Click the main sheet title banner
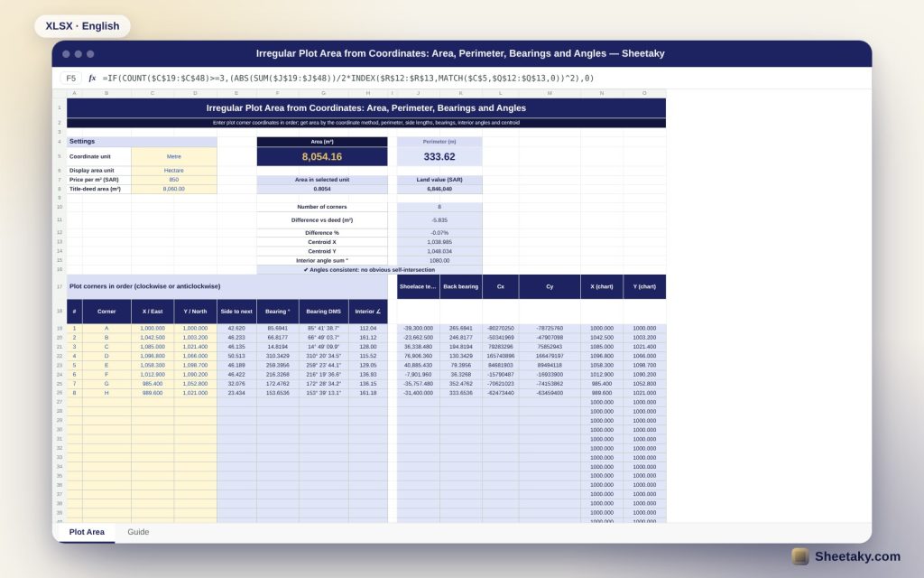Viewport: 924px width, 578px height. point(366,108)
